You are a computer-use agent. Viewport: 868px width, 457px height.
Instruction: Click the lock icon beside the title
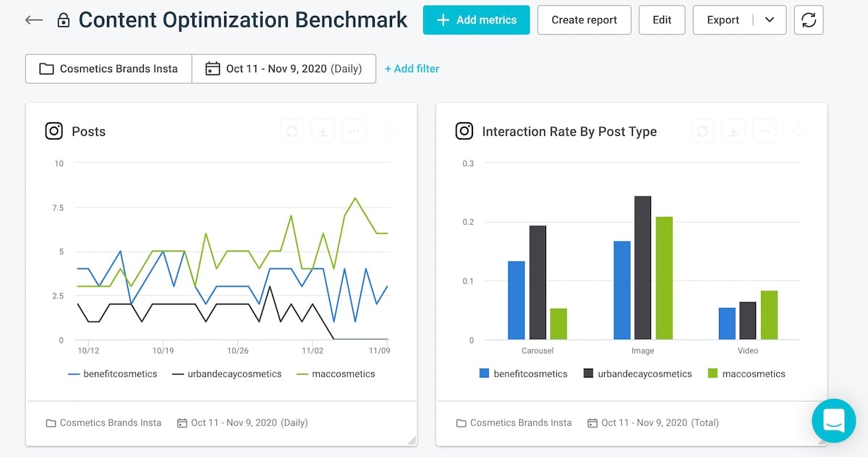pyautogui.click(x=64, y=20)
